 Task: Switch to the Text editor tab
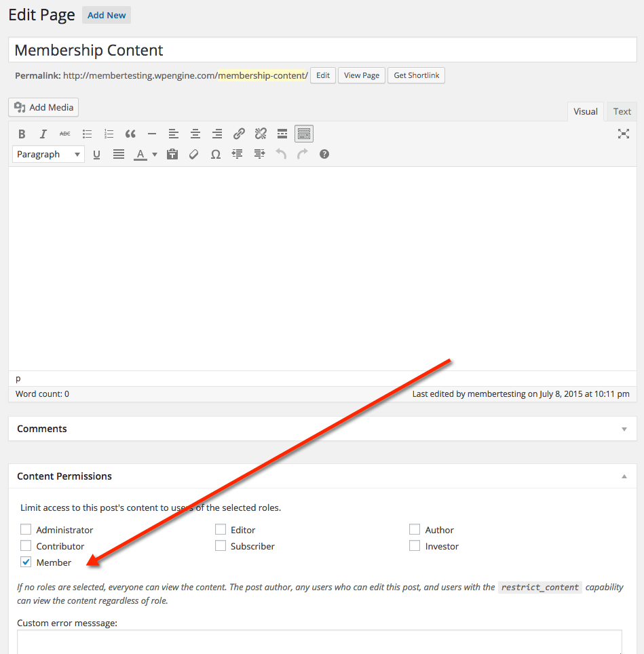(x=622, y=112)
